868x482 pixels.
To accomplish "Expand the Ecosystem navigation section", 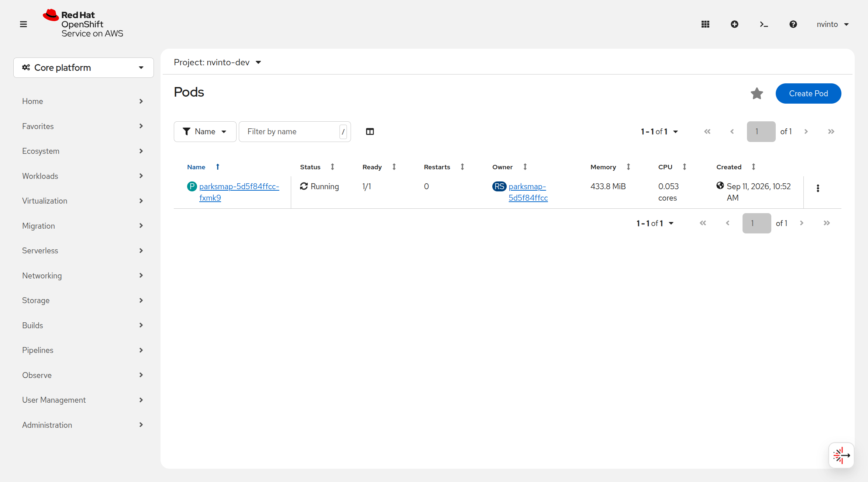I will 83,151.
